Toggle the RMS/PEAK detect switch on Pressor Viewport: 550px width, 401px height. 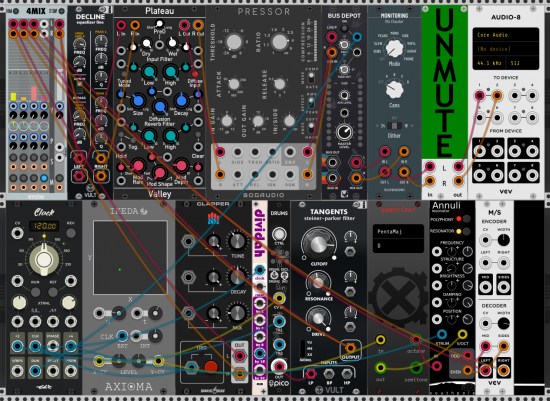[311, 102]
